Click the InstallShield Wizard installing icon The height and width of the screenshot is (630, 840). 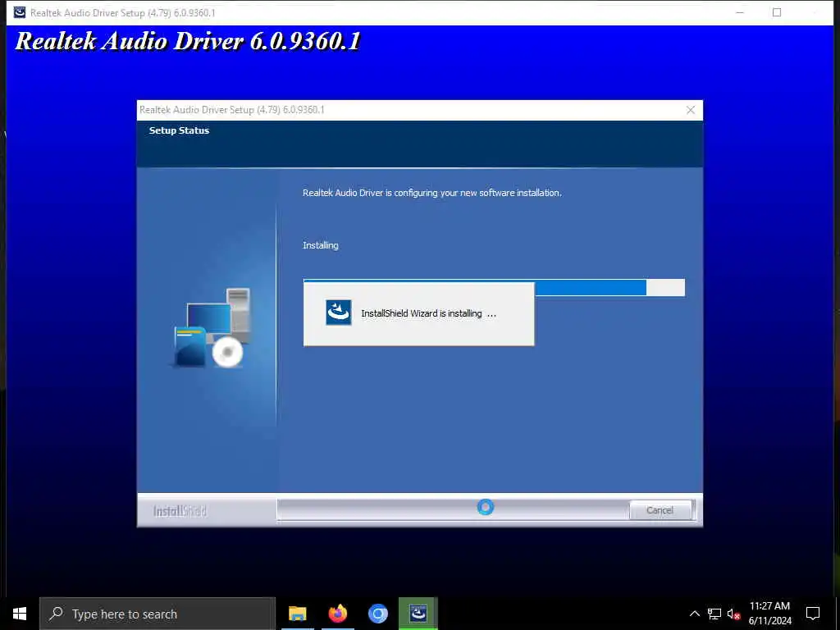[x=339, y=313]
